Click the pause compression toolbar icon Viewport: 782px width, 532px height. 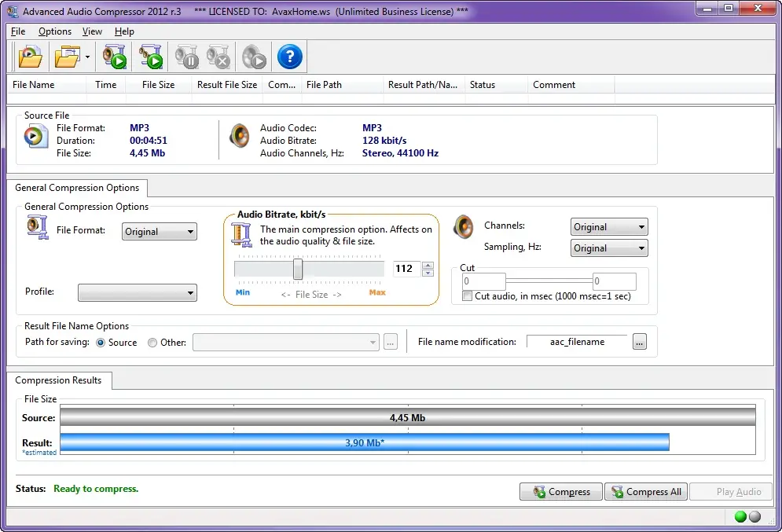pyautogui.click(x=187, y=57)
